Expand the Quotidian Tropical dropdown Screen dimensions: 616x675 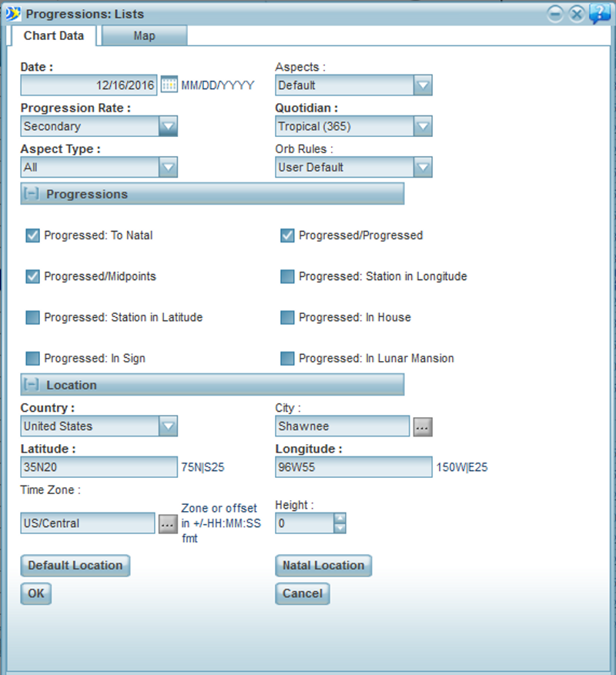click(422, 126)
